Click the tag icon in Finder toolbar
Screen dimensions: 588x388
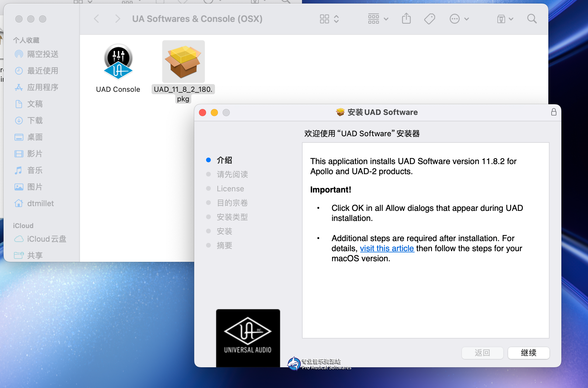429,19
